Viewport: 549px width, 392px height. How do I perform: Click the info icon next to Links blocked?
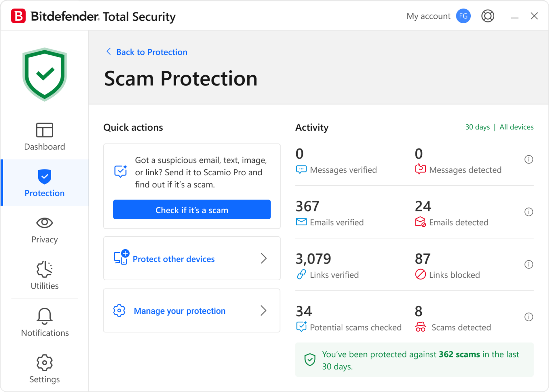(529, 264)
